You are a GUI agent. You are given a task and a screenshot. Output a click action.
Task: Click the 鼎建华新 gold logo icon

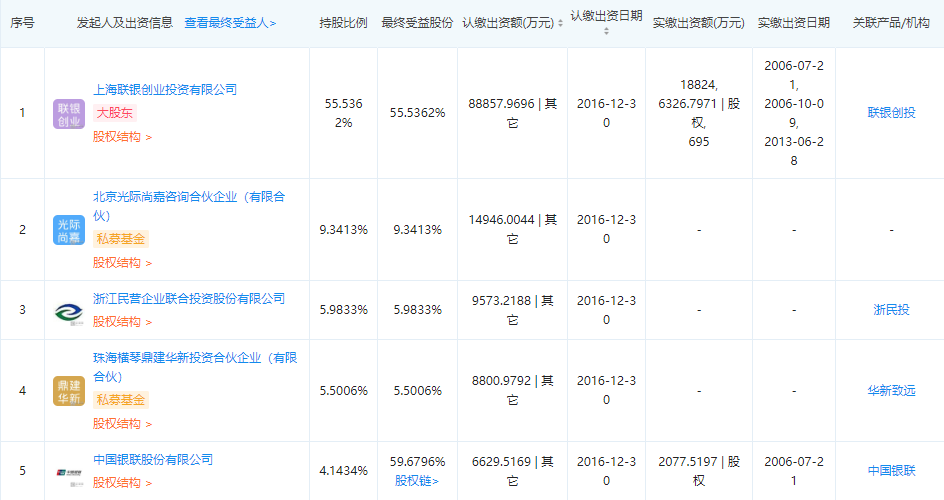point(69,391)
